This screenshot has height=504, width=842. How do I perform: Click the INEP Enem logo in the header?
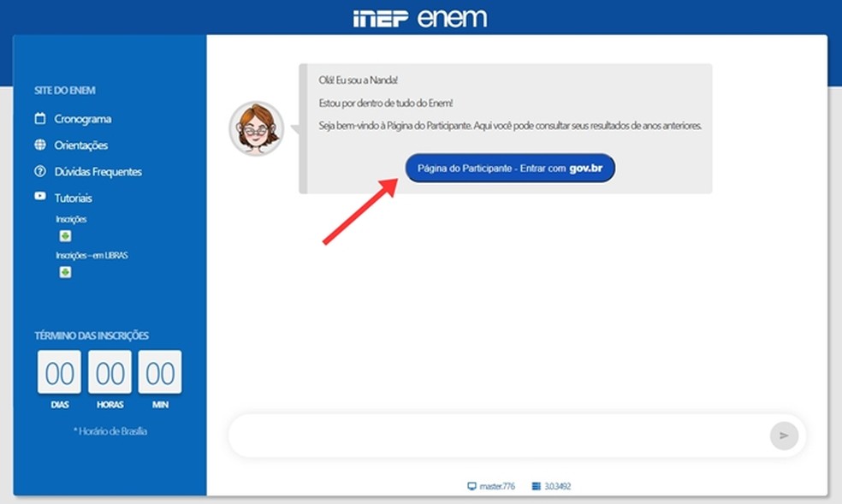[420, 18]
